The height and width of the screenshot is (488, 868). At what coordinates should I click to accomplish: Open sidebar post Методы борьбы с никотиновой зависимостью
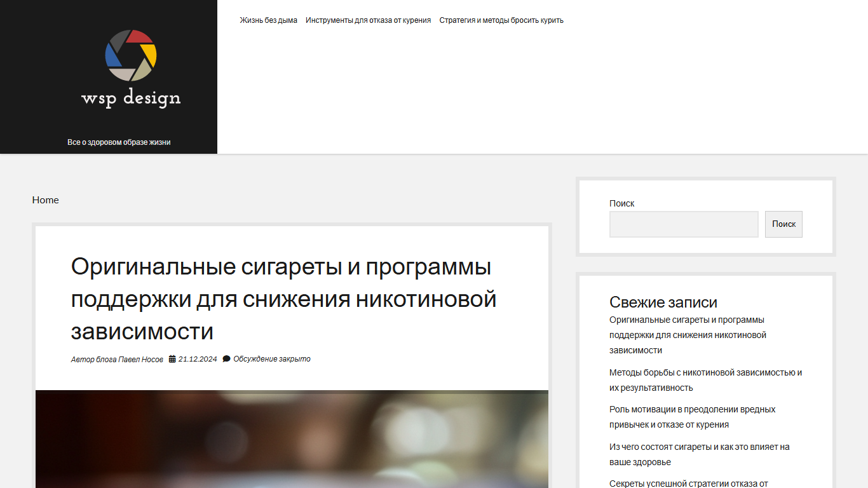(705, 380)
